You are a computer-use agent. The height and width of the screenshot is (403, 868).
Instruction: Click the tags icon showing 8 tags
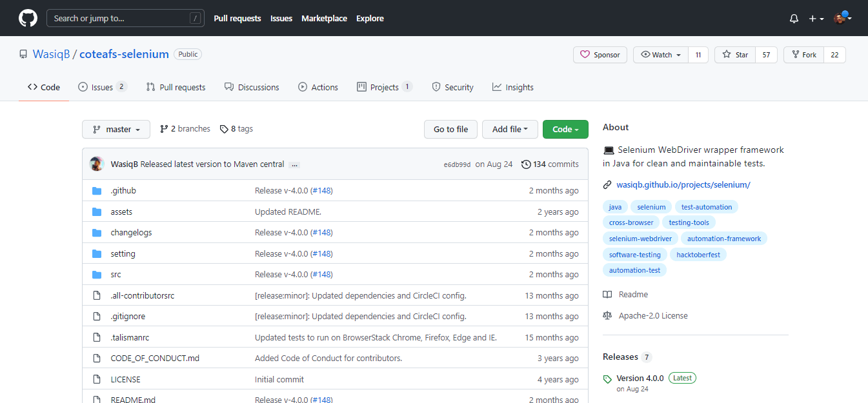pyautogui.click(x=224, y=129)
